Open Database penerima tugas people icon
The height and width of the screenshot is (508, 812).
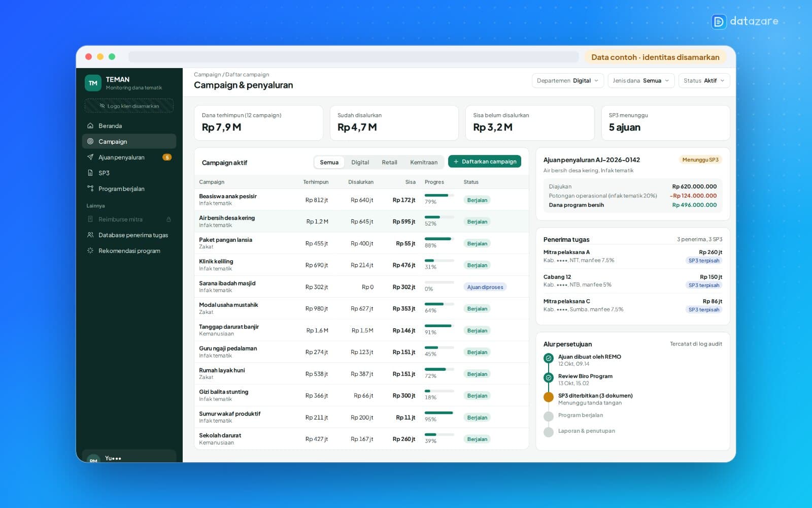click(90, 235)
